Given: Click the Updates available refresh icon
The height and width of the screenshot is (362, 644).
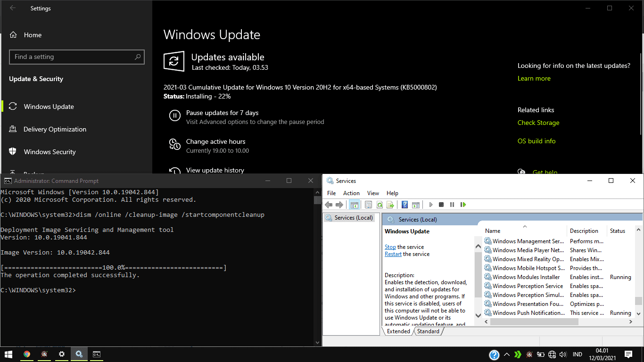Looking at the screenshot, I should 174,61.
